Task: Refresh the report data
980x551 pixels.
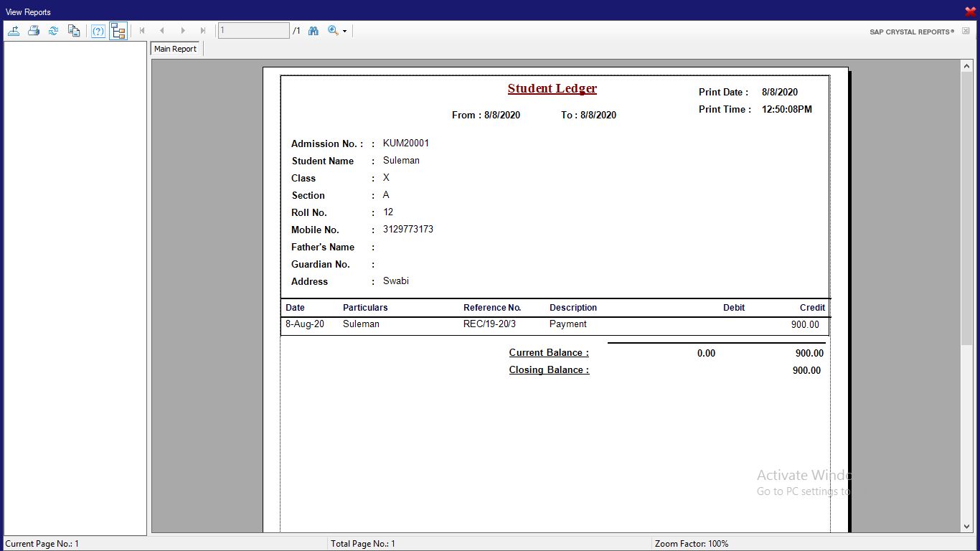Action: tap(53, 31)
